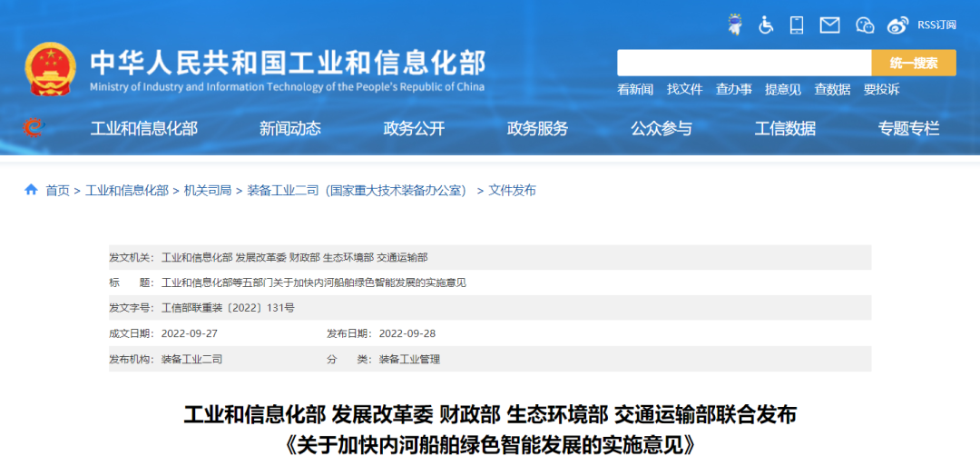This screenshot has width=980, height=466.
Task: Select the 工业和信息化部 nav menu
Action: [x=143, y=129]
